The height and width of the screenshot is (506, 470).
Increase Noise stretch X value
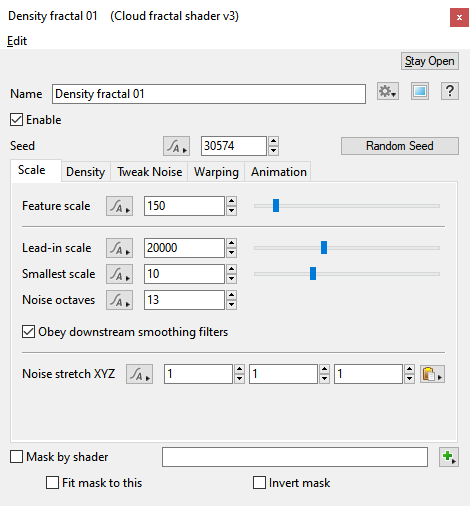point(239,369)
